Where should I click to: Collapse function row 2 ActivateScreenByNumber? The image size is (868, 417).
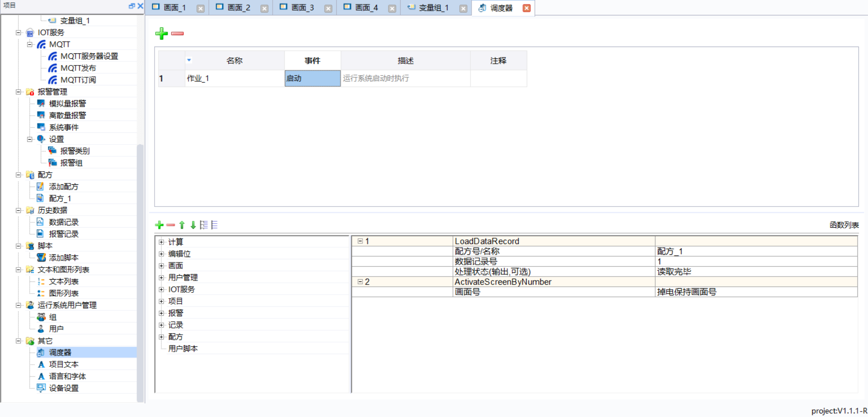[x=360, y=281]
